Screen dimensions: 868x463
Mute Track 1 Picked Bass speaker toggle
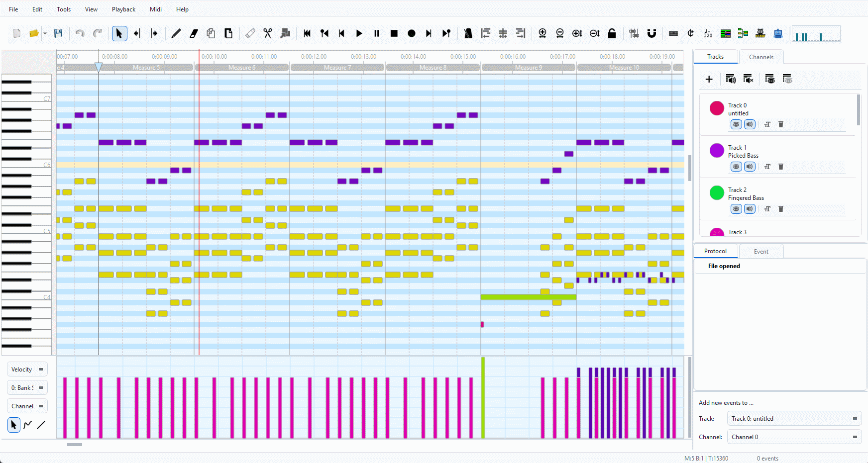(750, 167)
